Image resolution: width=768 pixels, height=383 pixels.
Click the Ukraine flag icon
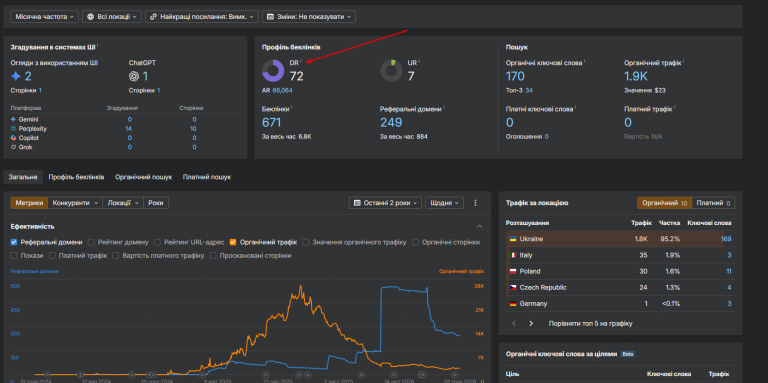[x=513, y=239]
